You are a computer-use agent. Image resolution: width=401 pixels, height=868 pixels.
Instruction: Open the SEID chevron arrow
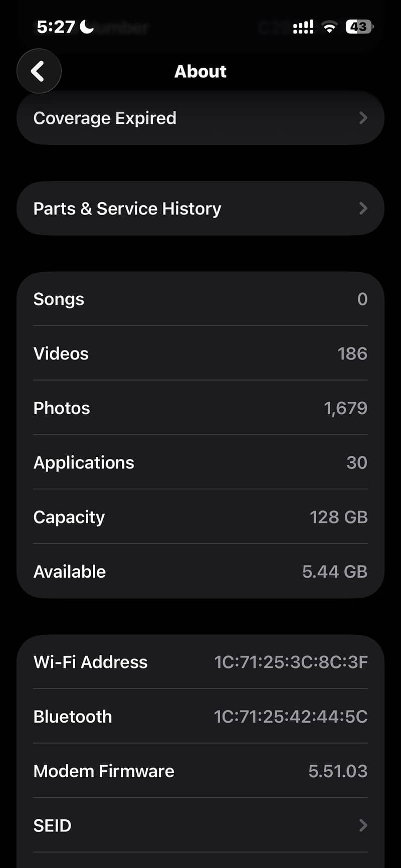pos(363,825)
